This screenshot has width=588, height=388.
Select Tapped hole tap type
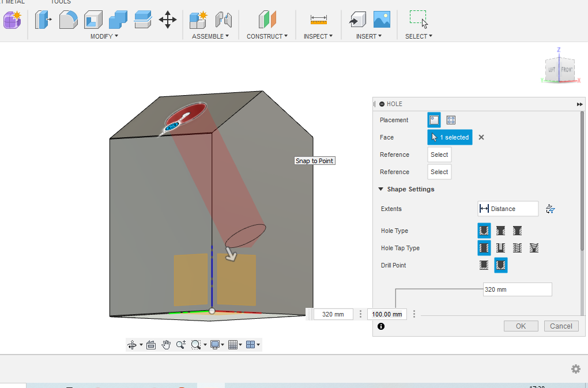point(518,248)
